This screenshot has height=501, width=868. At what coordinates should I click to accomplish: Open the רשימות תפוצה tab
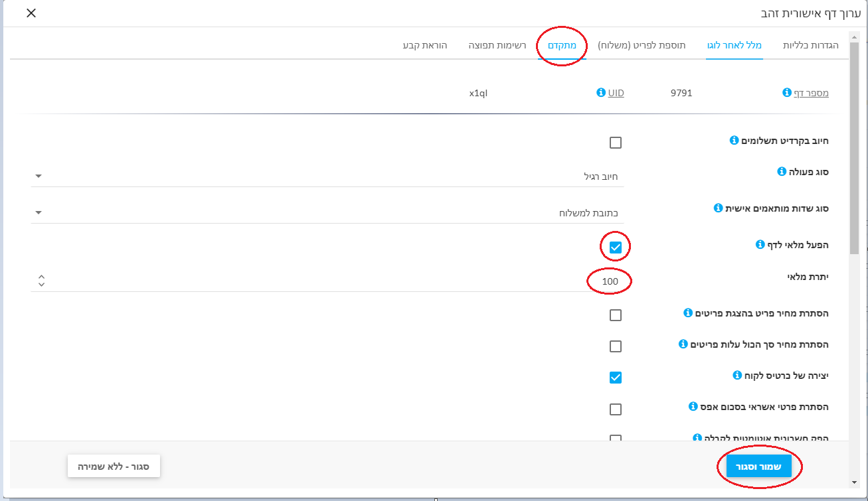[497, 45]
